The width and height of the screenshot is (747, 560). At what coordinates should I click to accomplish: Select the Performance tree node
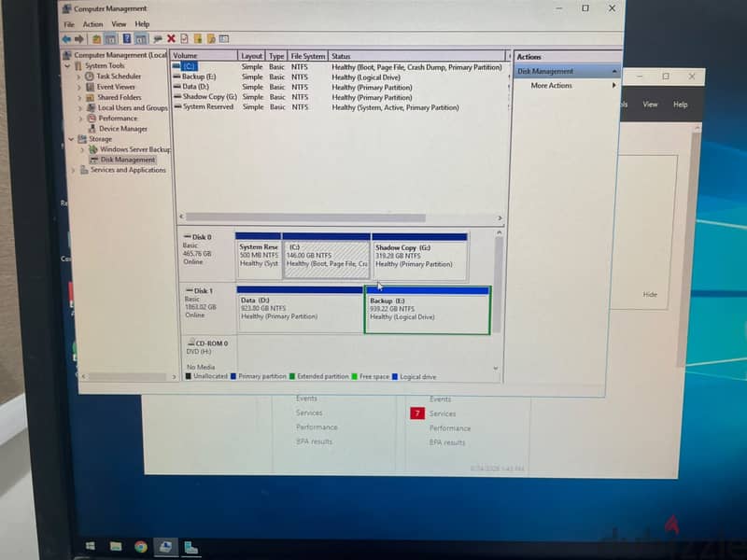tap(118, 119)
